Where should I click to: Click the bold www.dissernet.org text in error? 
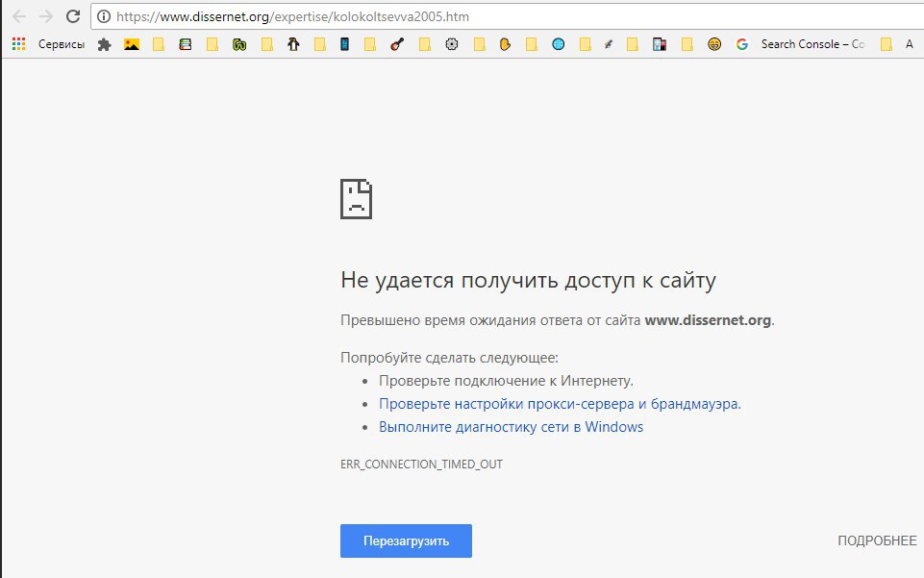point(708,320)
